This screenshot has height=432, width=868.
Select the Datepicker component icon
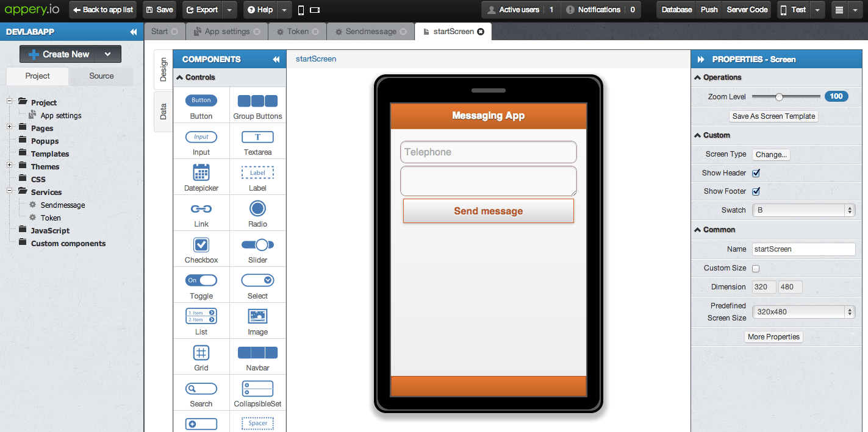tap(201, 173)
